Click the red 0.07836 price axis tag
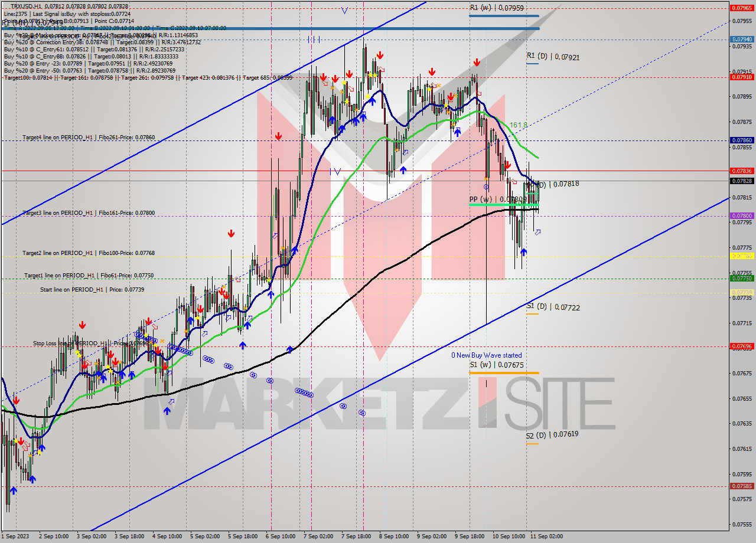756x543 pixels. pos(742,171)
